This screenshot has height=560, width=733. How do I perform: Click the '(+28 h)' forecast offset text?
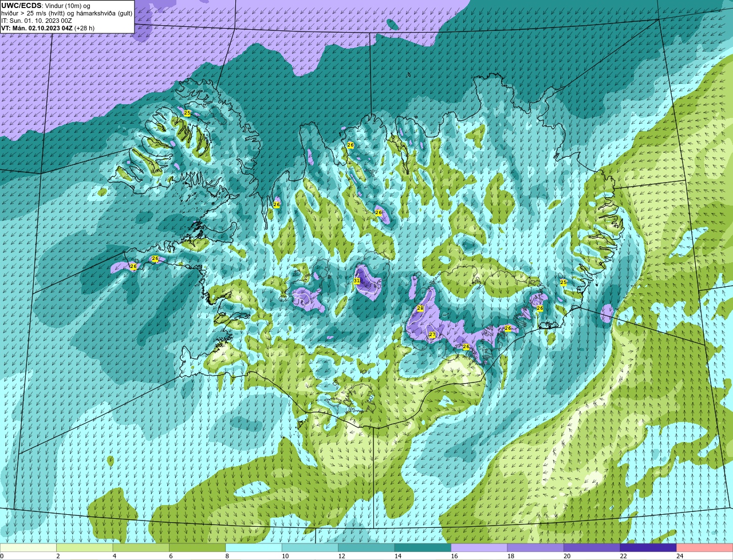coord(85,28)
